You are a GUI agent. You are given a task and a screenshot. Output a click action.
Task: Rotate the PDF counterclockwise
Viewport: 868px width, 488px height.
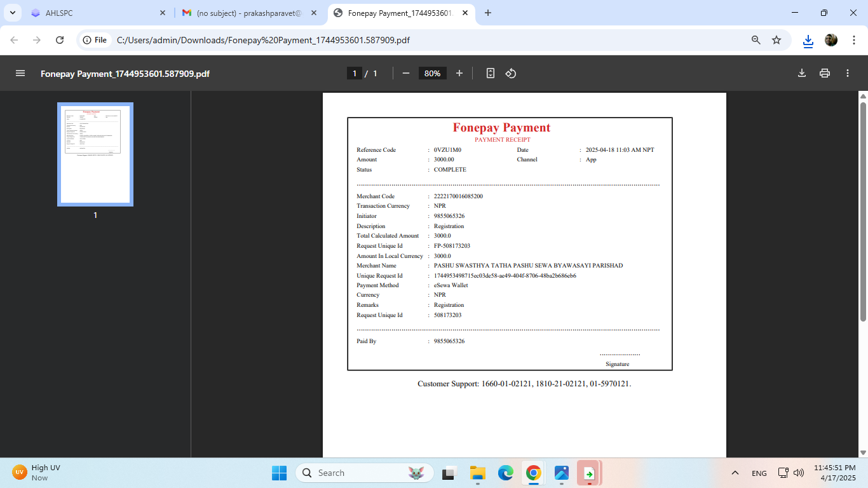[x=511, y=73]
